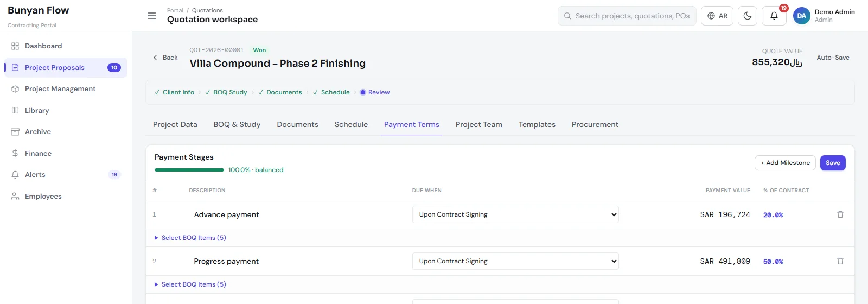Open Project Proposals in the sidebar
The width and height of the screenshot is (868, 304).
(x=66, y=68)
